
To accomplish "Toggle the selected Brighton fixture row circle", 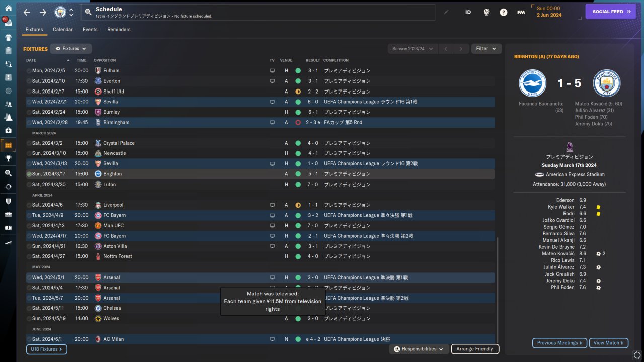I will (29, 174).
